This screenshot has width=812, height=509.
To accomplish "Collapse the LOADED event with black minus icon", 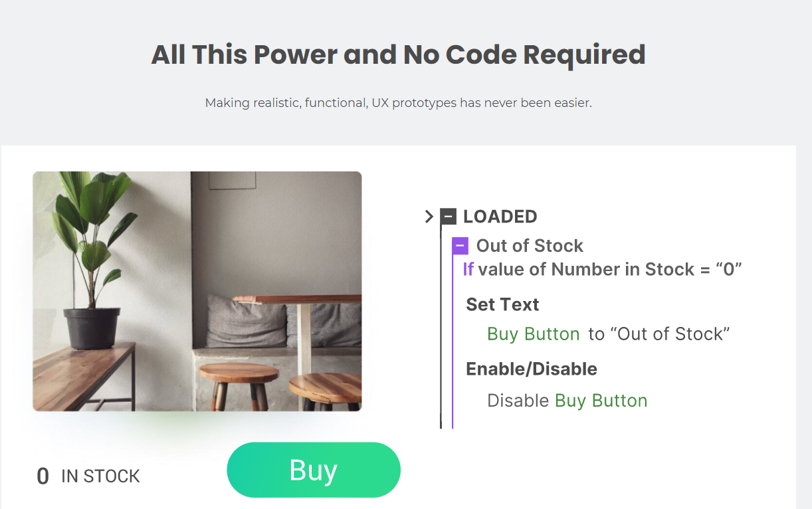I will (449, 217).
